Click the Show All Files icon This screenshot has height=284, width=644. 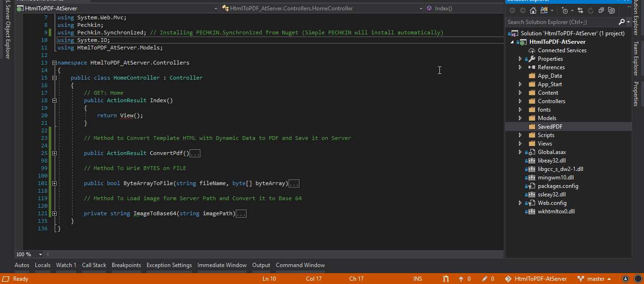[611, 10]
